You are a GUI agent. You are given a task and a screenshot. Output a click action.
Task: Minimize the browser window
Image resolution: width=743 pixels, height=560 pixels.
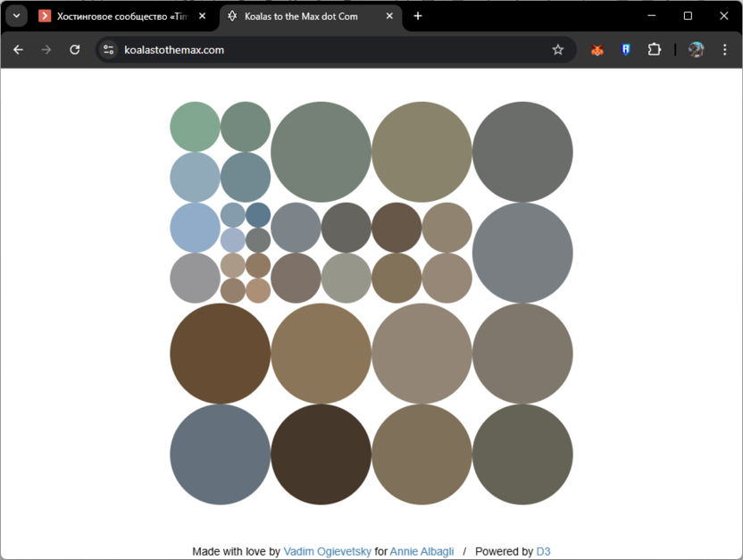[x=652, y=16]
